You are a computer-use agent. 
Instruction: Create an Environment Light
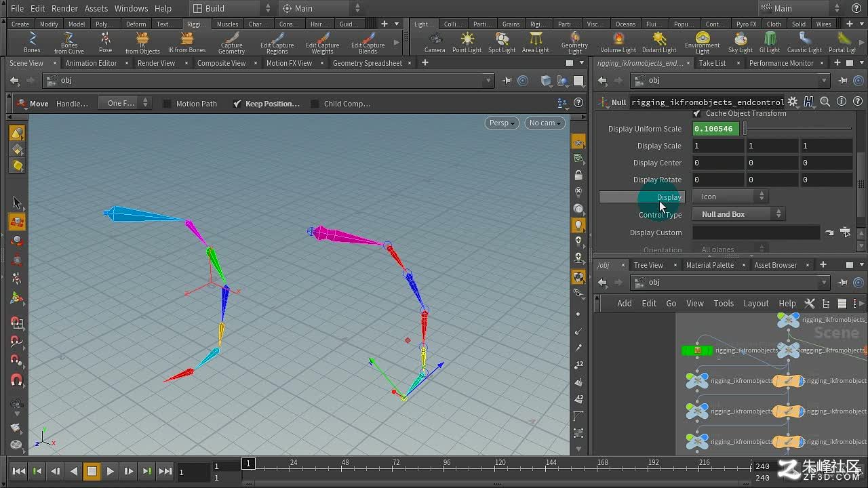click(702, 43)
